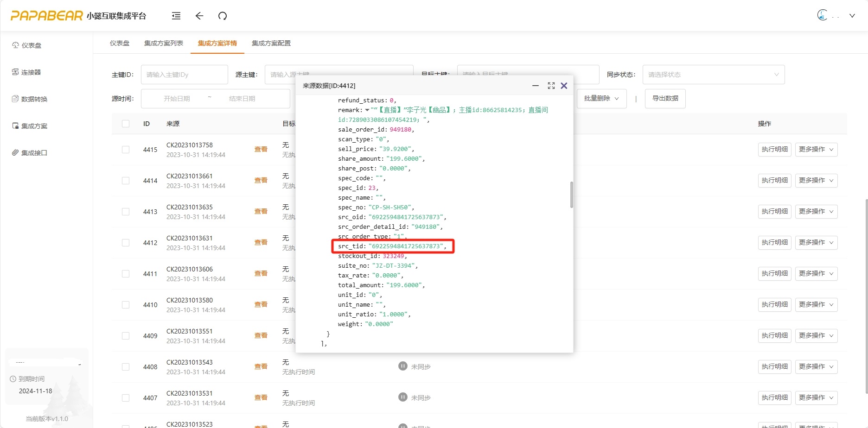Switch to the 集成方案配置 tab

(x=271, y=43)
